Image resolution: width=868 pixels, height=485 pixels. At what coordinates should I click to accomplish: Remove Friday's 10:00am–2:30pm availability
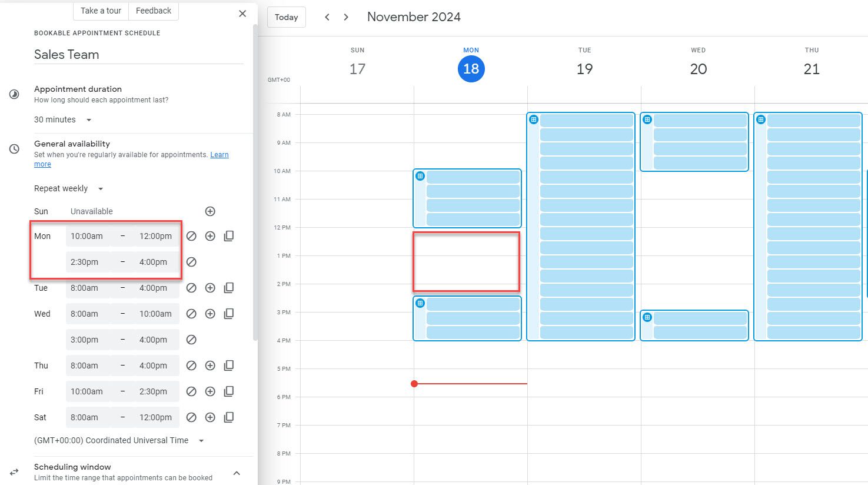[x=191, y=391]
